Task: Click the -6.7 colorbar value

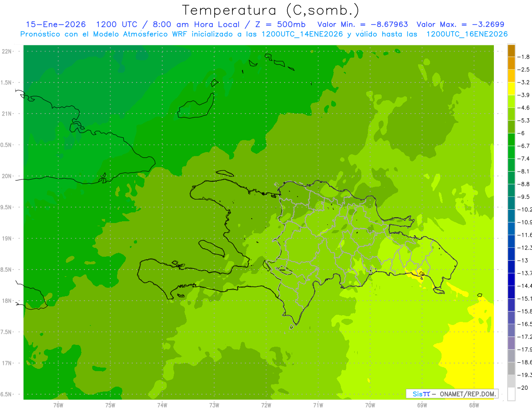Action: pos(524,146)
